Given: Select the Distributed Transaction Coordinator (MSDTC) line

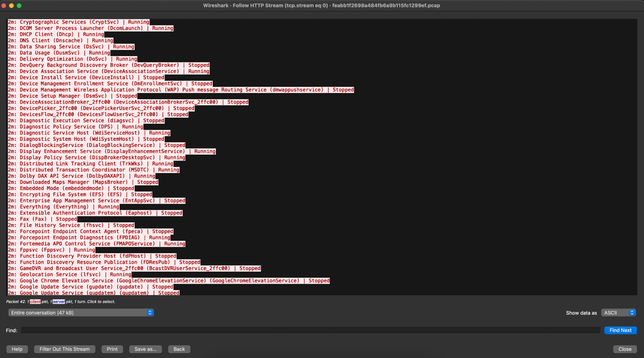Looking at the screenshot, I should (x=94, y=170).
